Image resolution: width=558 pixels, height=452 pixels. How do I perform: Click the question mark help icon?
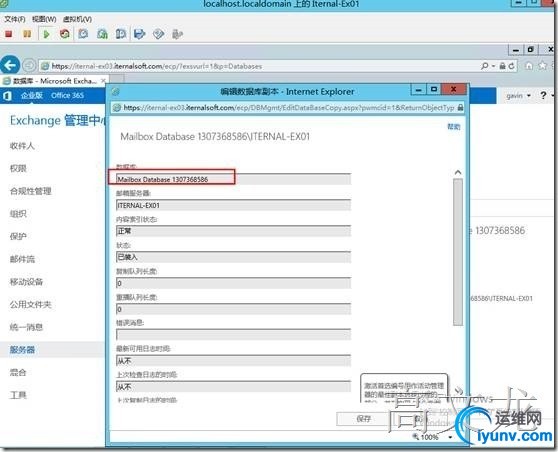click(543, 95)
